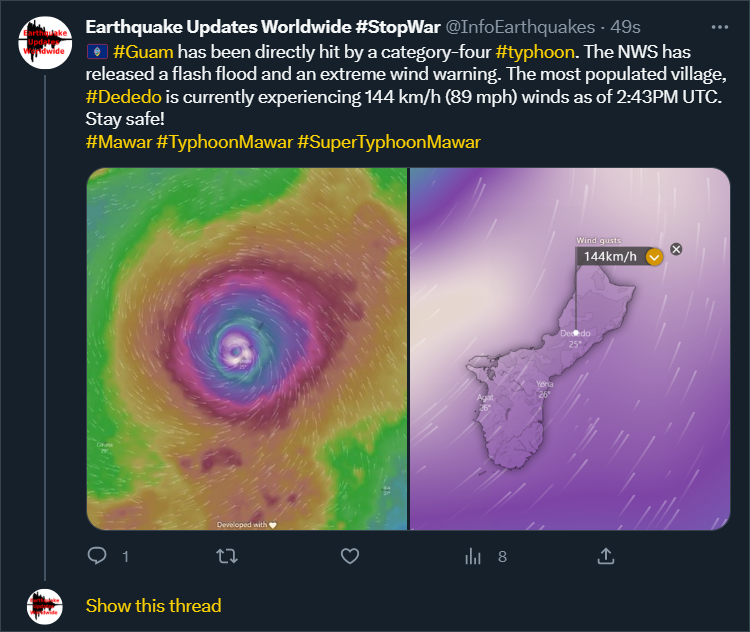The width and height of the screenshot is (750, 632).
Task: Open the #Mawar hashtag
Action: click(x=119, y=142)
